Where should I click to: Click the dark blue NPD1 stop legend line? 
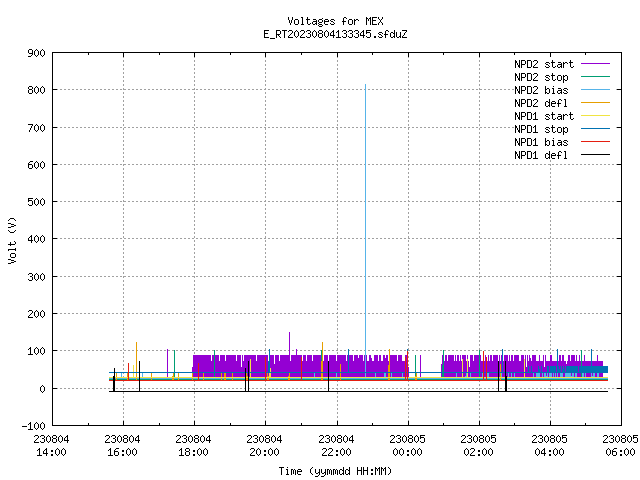pyautogui.click(x=596, y=129)
